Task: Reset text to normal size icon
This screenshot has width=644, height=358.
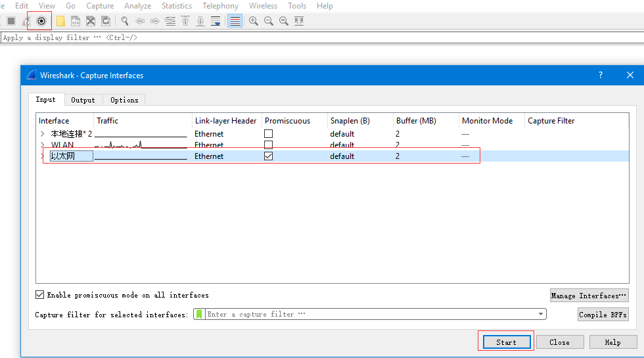Action: (x=284, y=21)
